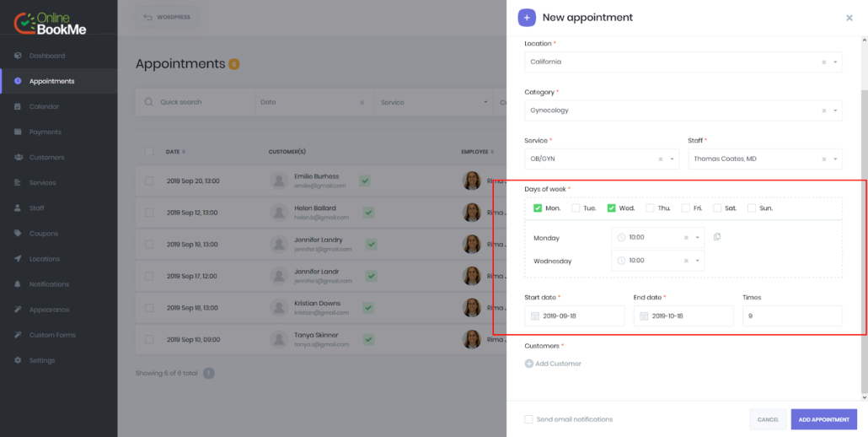Viewport: 868px width, 437px height.
Task: Click the Online BookMe logo
Action: coord(50,24)
